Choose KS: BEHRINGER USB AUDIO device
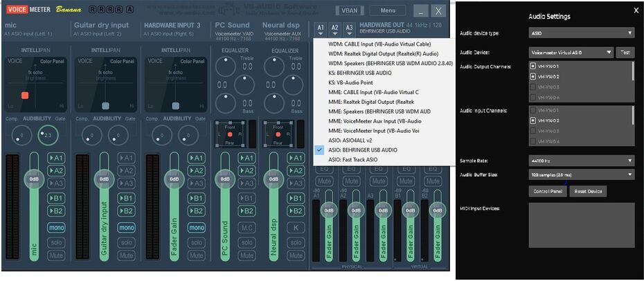 pos(359,73)
